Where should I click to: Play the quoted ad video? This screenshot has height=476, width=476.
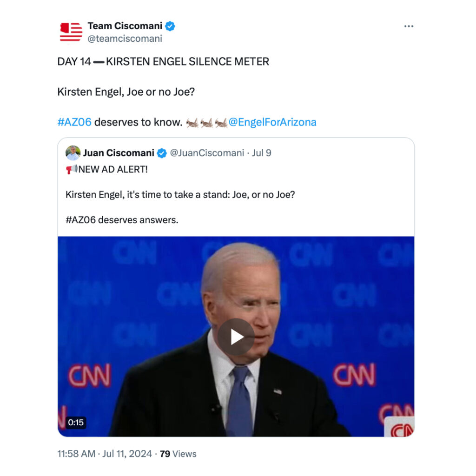(236, 337)
